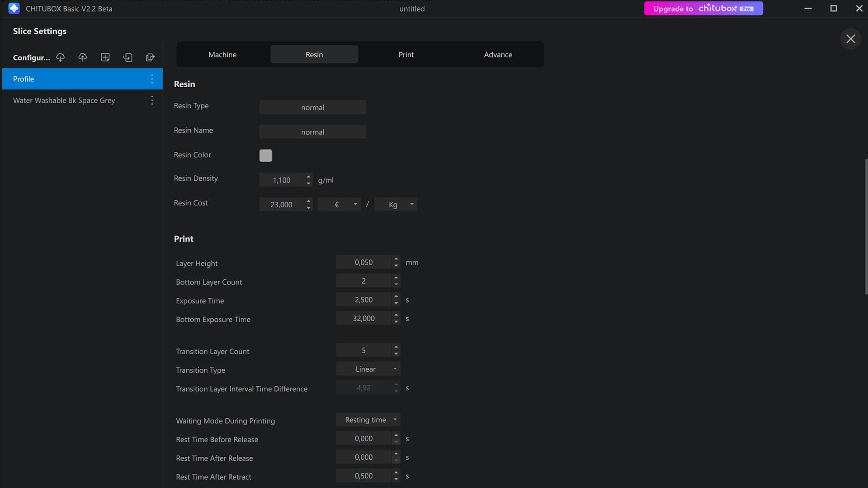Increase Resin Density with up arrow
Image resolution: width=868 pixels, height=488 pixels.
pyautogui.click(x=308, y=177)
